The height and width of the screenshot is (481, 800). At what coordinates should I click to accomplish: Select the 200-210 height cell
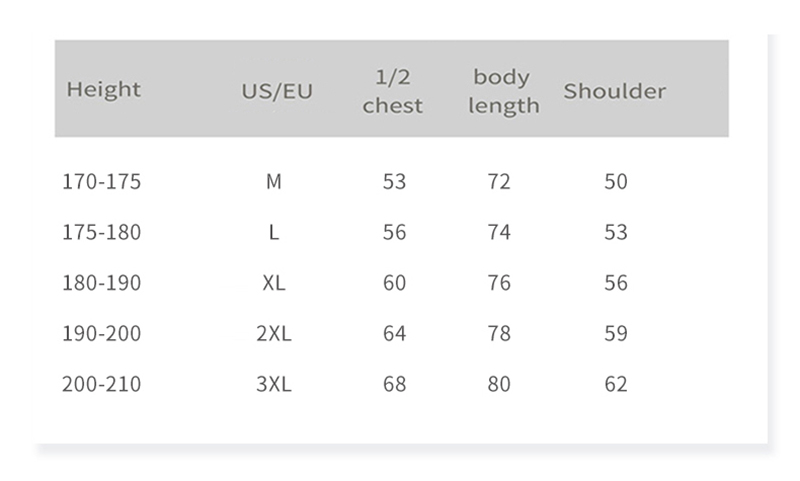pyautogui.click(x=102, y=384)
